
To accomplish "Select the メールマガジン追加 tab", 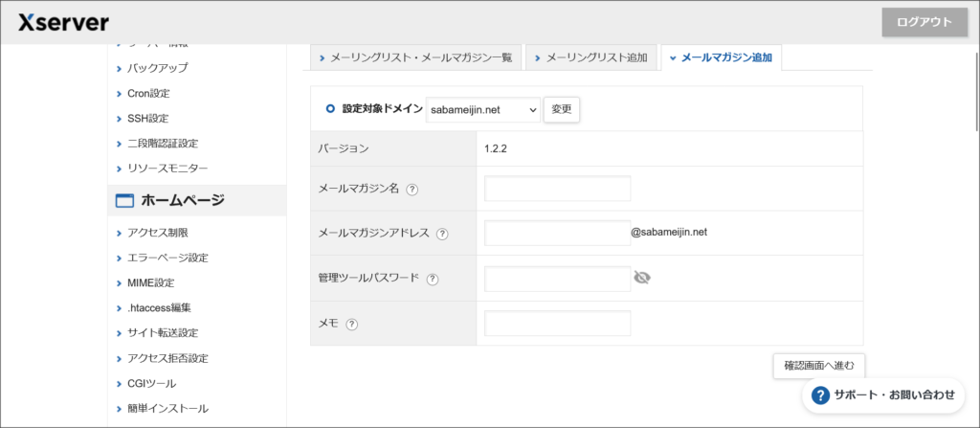I will coord(721,58).
